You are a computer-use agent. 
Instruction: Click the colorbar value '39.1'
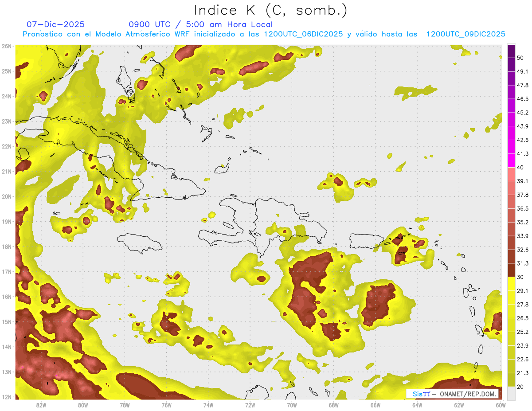coord(523,181)
